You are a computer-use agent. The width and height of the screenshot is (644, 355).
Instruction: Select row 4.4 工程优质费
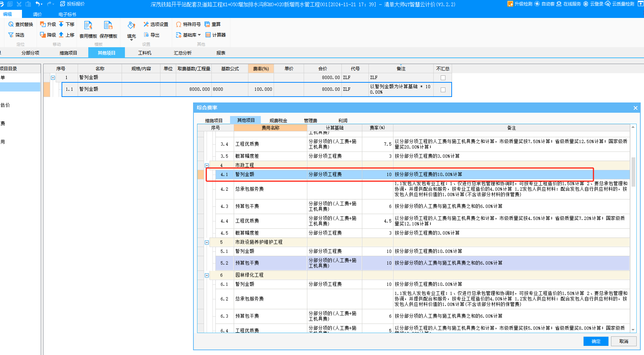click(x=422, y=221)
